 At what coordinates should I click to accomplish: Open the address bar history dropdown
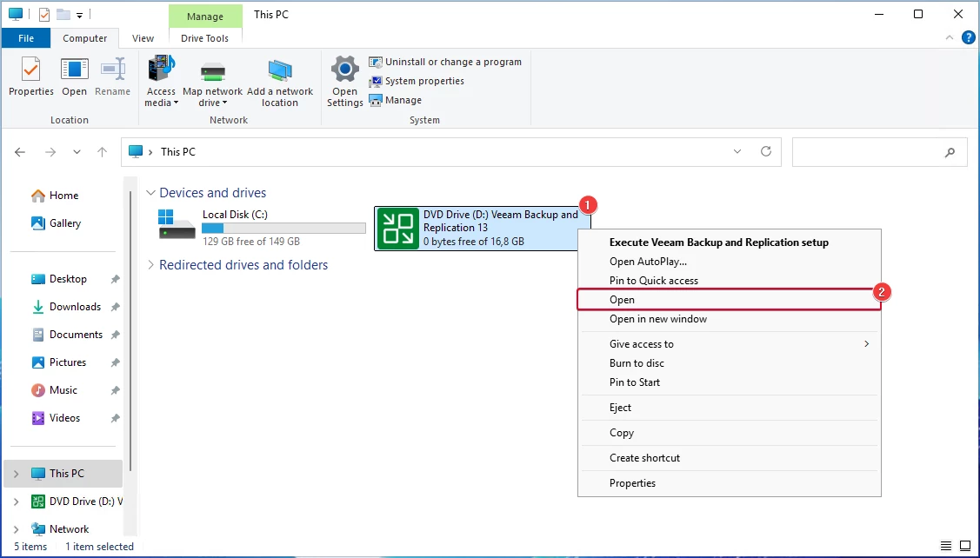coord(737,152)
